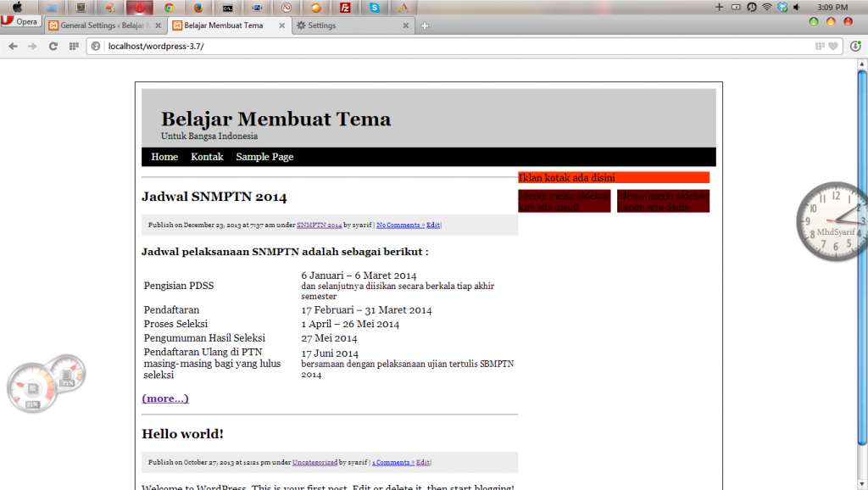Screen dimensions: 868x490
Task: Click (more…) to read the full post
Action: pyautogui.click(x=164, y=398)
